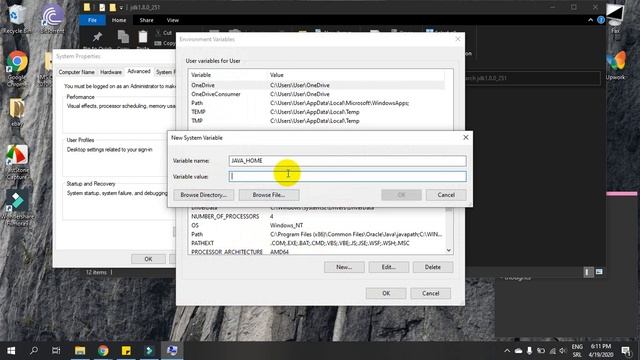
Task: Select the OneDrive user variable row
Action: 317,85
